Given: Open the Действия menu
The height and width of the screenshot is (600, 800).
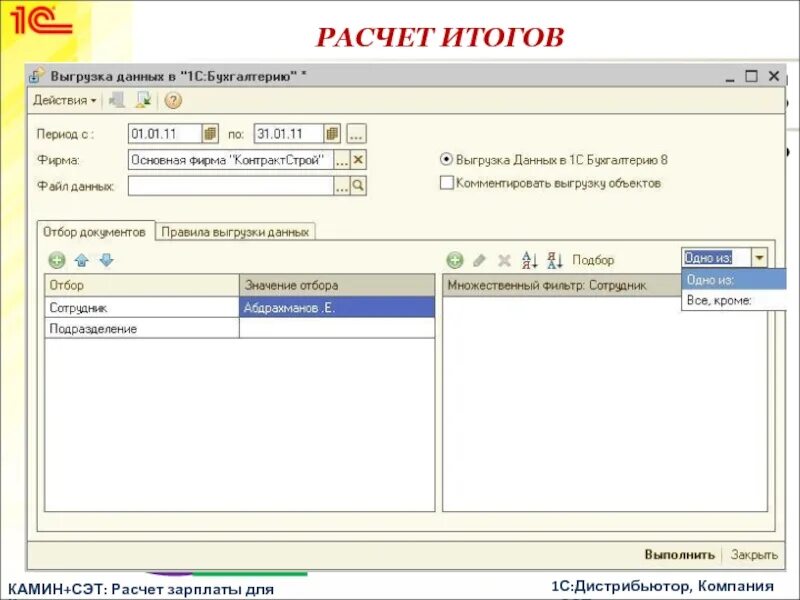Looking at the screenshot, I should point(64,101).
